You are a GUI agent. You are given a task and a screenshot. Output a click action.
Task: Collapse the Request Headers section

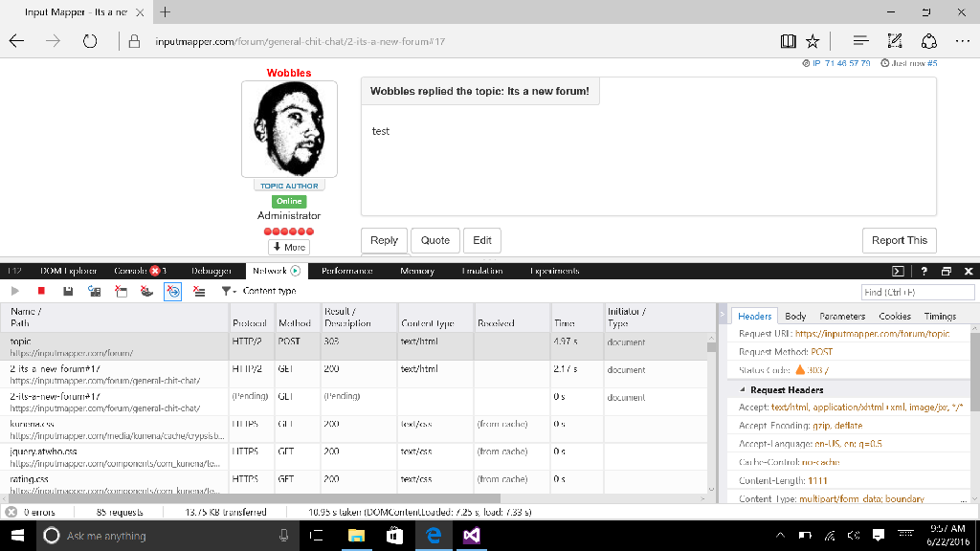click(743, 390)
